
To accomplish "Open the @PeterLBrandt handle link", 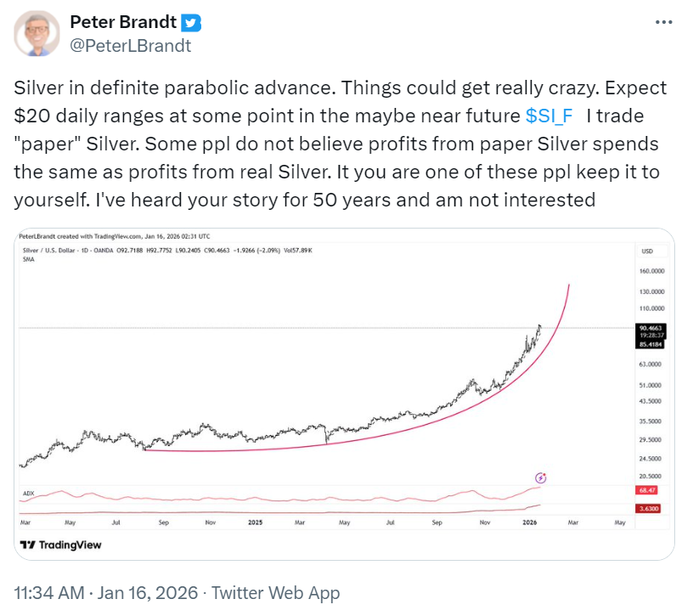I will click(130, 45).
